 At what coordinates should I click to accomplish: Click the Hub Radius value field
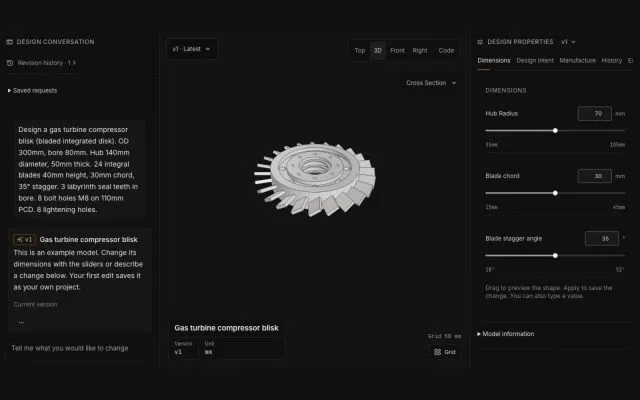(594, 113)
